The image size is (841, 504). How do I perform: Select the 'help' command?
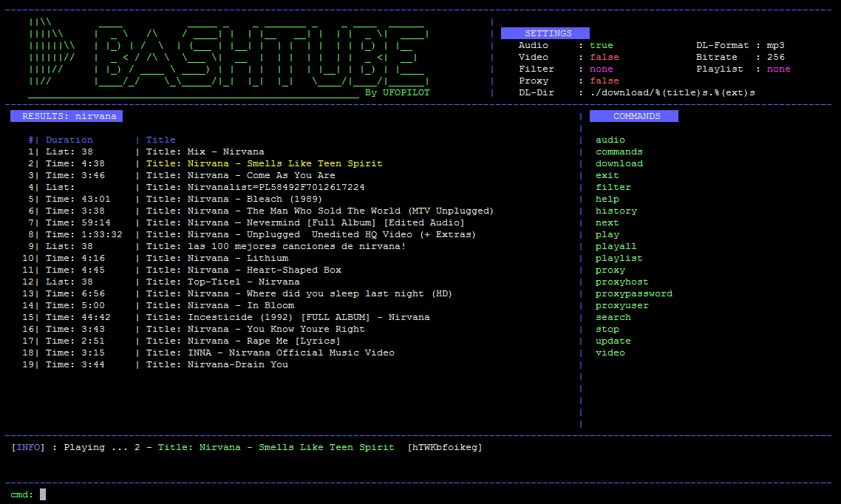(607, 199)
